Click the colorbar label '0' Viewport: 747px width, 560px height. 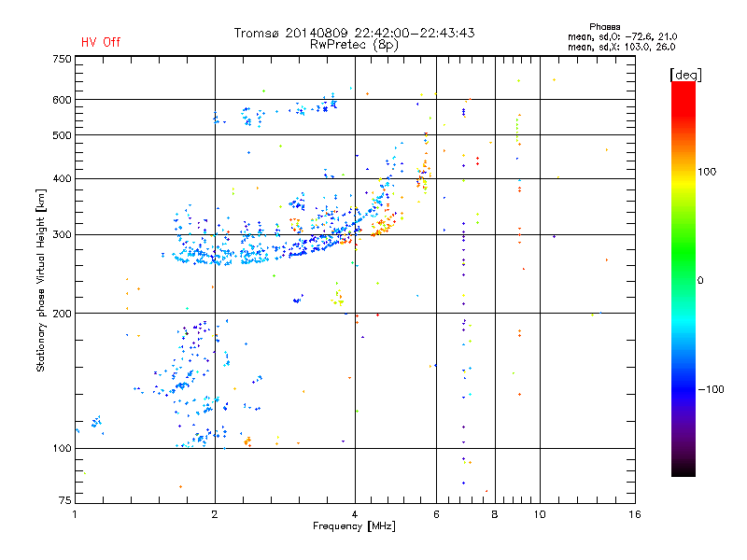coord(700,281)
